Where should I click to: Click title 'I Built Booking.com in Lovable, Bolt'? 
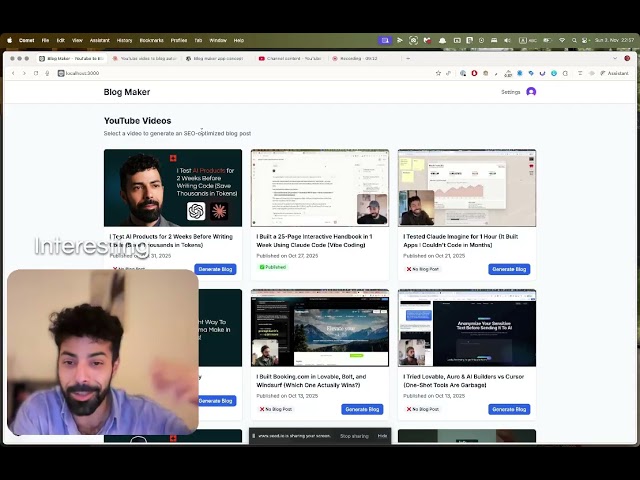311,380
